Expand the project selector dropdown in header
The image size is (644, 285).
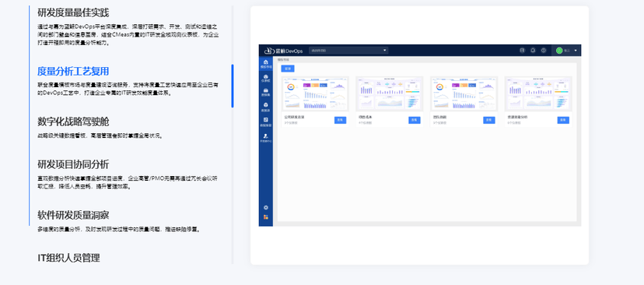click(348, 50)
